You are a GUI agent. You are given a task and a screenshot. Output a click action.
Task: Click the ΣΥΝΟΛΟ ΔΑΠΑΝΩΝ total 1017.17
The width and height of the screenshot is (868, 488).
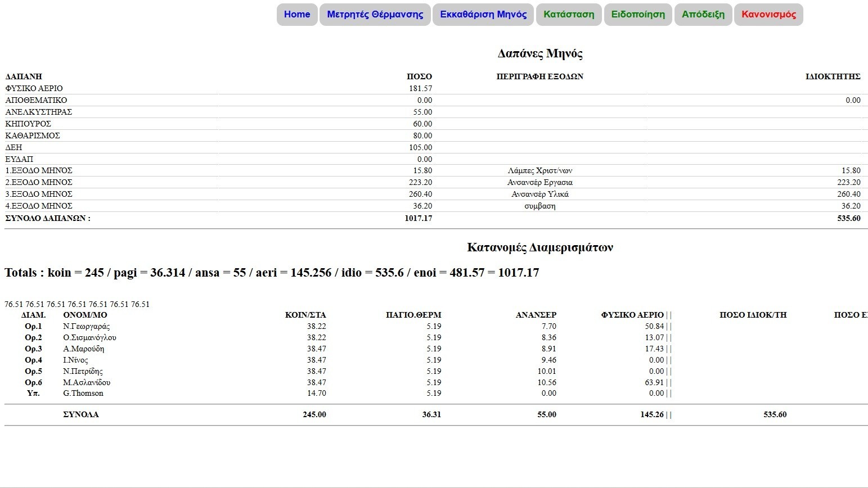coord(418,218)
